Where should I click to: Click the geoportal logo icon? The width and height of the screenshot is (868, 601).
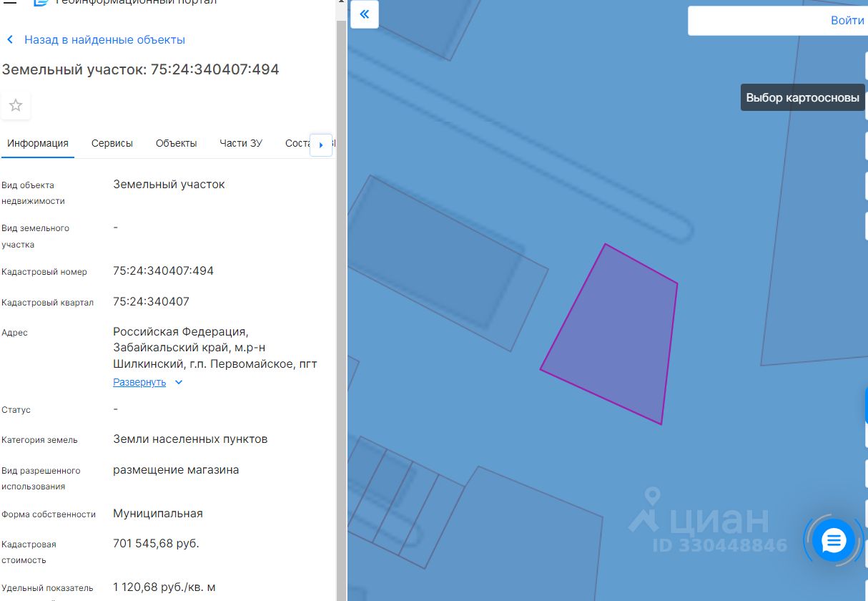(42, 3)
